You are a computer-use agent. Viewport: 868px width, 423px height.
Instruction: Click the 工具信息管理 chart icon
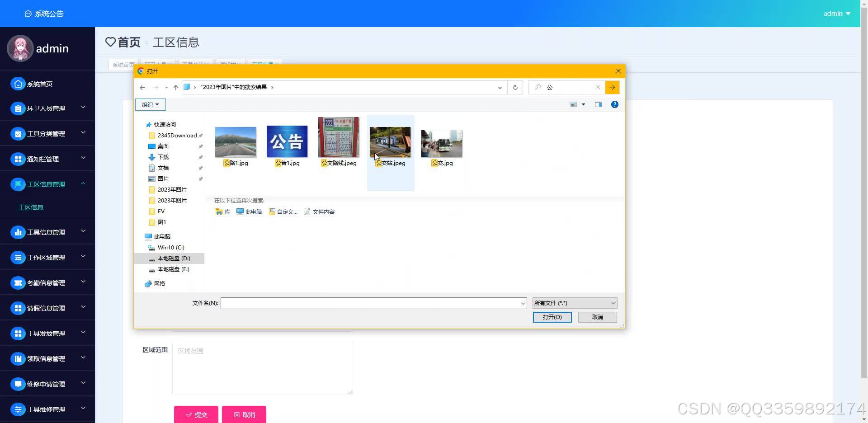(x=18, y=232)
